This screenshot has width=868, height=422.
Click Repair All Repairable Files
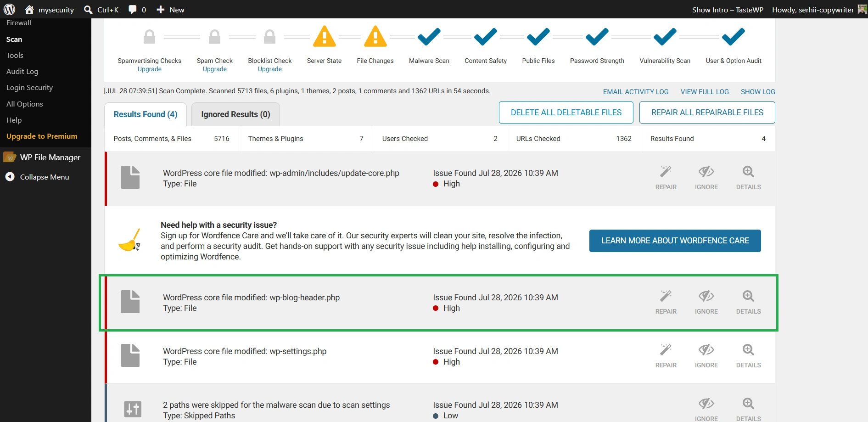tap(707, 113)
